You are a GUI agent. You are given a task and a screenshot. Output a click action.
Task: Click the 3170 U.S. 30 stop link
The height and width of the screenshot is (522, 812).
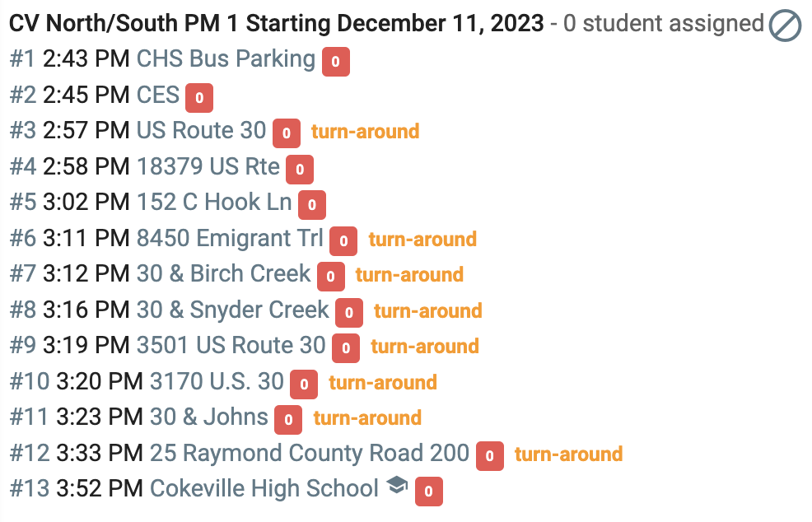217,382
